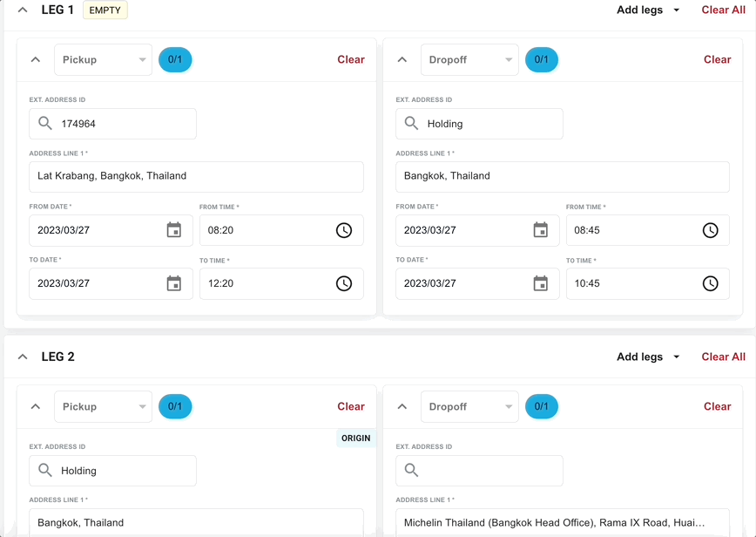This screenshot has height=537, width=756.
Task: Open clock picker for dropoff To Time 10:45
Action: 710,283
